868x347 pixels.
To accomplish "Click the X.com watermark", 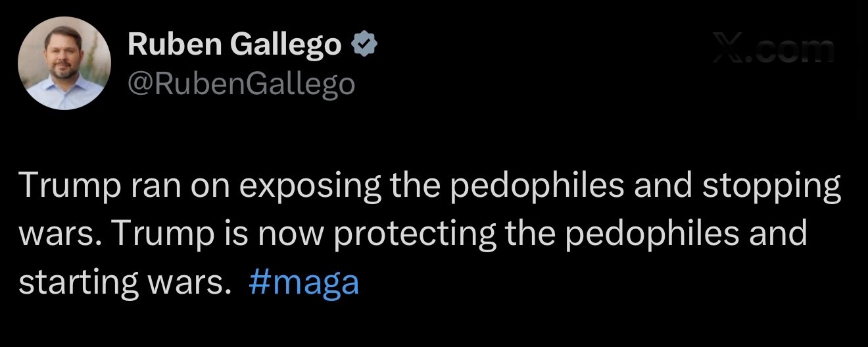I will 773,50.
